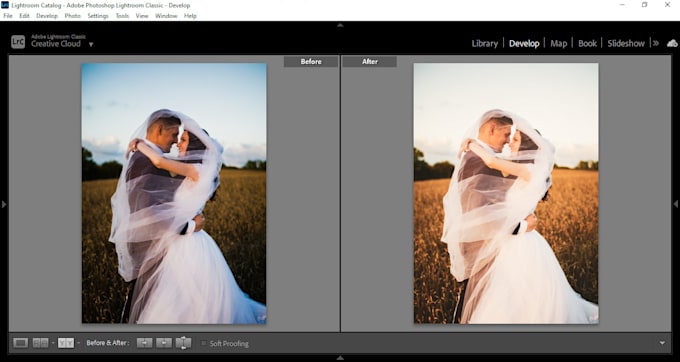Open the Reference view mode dropdown arrow

click(x=53, y=343)
